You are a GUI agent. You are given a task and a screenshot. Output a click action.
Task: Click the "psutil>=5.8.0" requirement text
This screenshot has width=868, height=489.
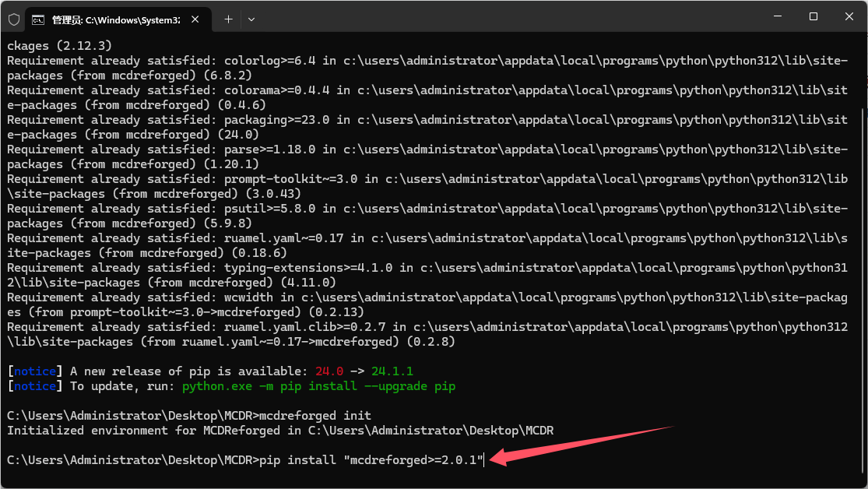click(x=269, y=208)
